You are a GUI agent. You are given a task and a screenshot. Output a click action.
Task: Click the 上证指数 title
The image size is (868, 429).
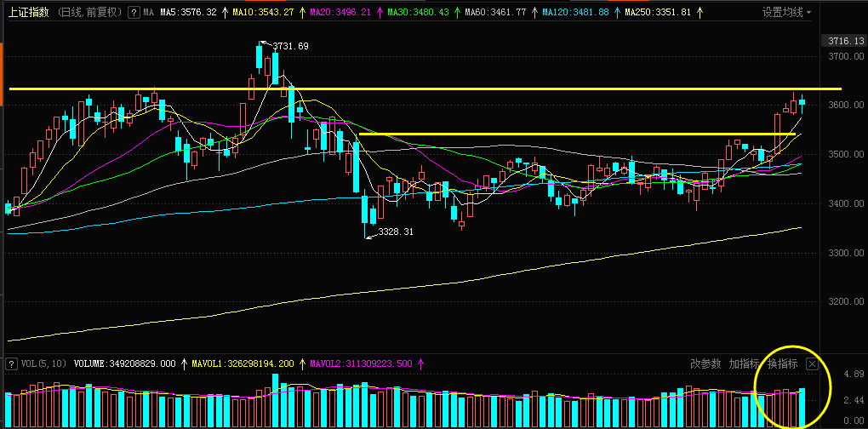click(28, 12)
